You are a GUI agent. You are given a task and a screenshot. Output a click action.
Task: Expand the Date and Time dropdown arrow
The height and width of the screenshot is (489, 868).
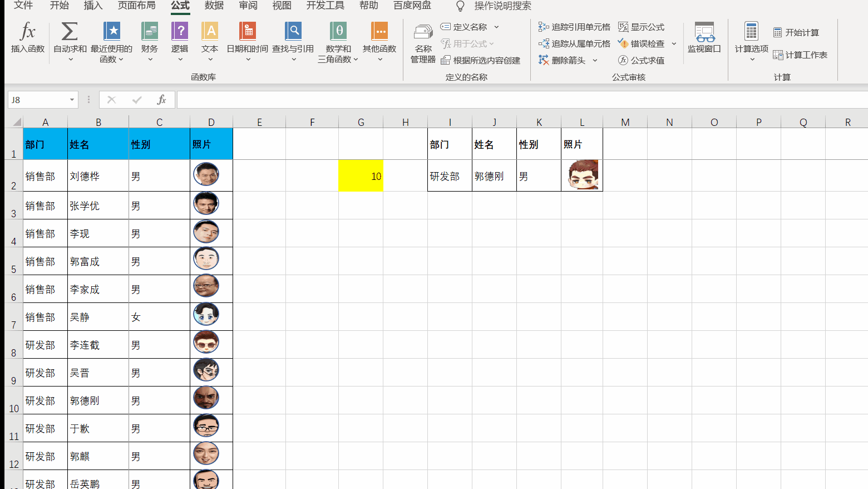tap(248, 59)
